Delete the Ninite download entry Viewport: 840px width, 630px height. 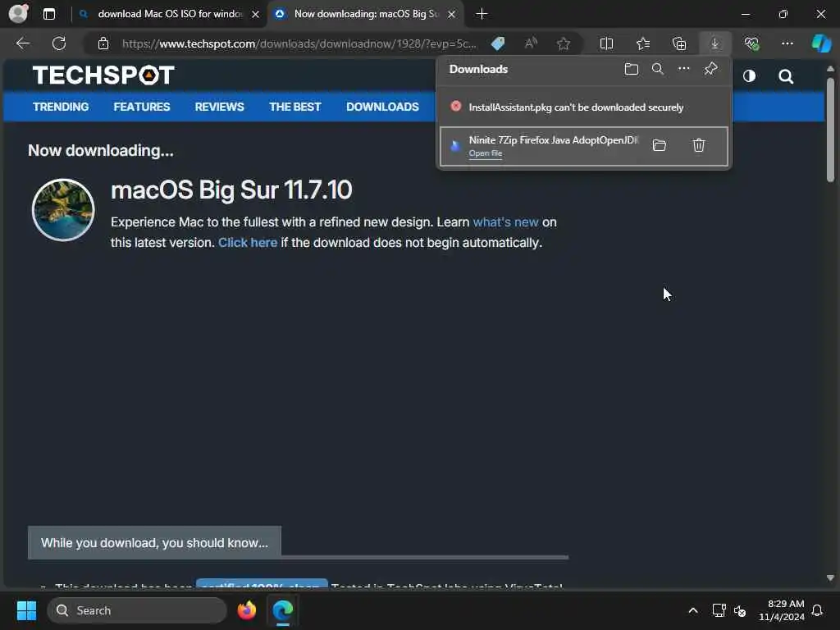point(699,145)
